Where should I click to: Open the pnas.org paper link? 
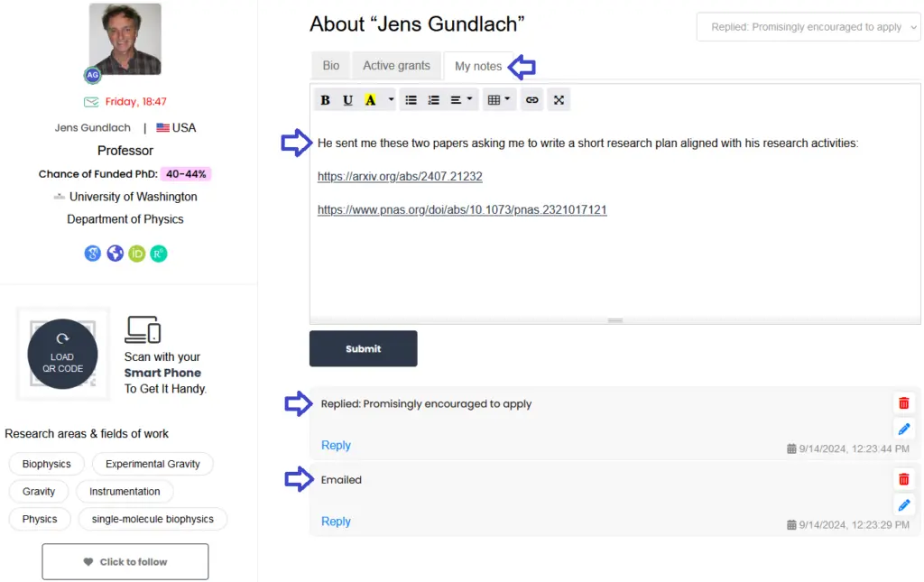pos(462,209)
